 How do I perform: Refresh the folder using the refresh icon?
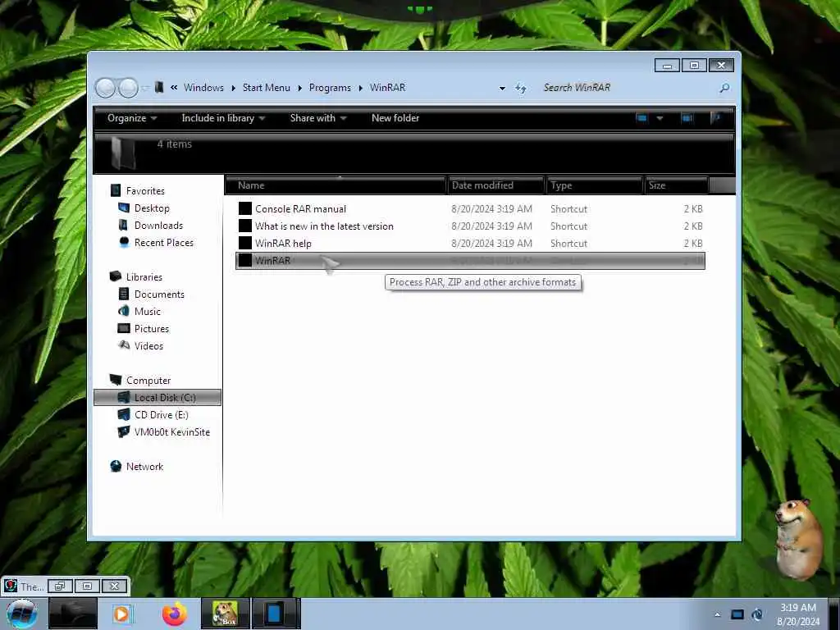(520, 88)
